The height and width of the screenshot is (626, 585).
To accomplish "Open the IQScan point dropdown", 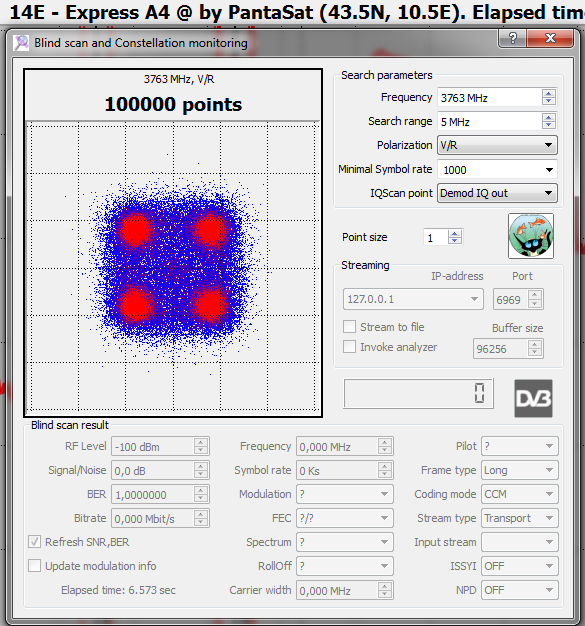I will 497,193.
